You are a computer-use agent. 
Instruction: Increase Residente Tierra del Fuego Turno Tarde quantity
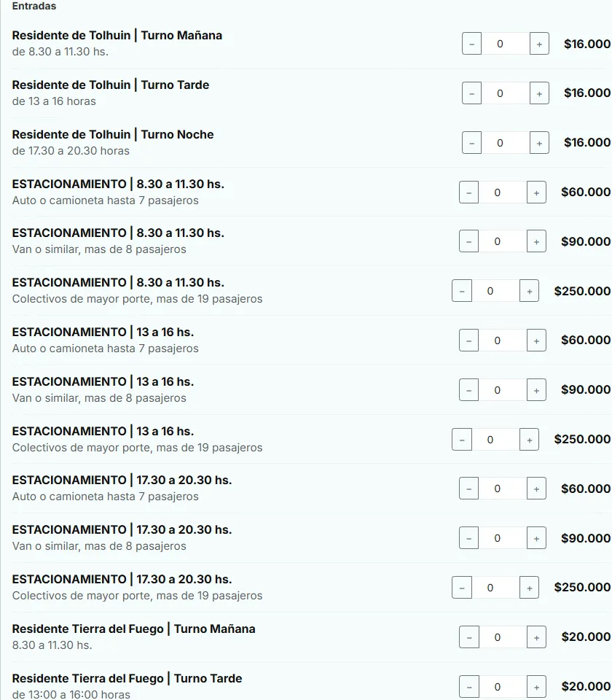pyautogui.click(x=536, y=687)
